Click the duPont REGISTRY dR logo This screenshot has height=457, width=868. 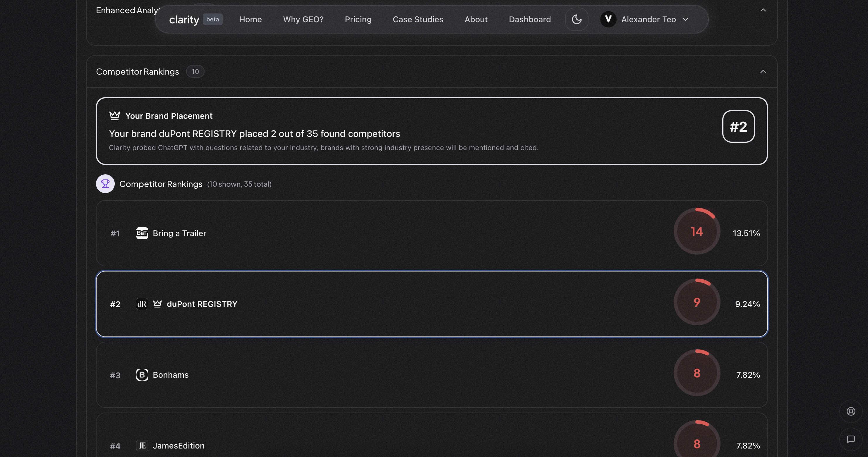pyautogui.click(x=142, y=304)
